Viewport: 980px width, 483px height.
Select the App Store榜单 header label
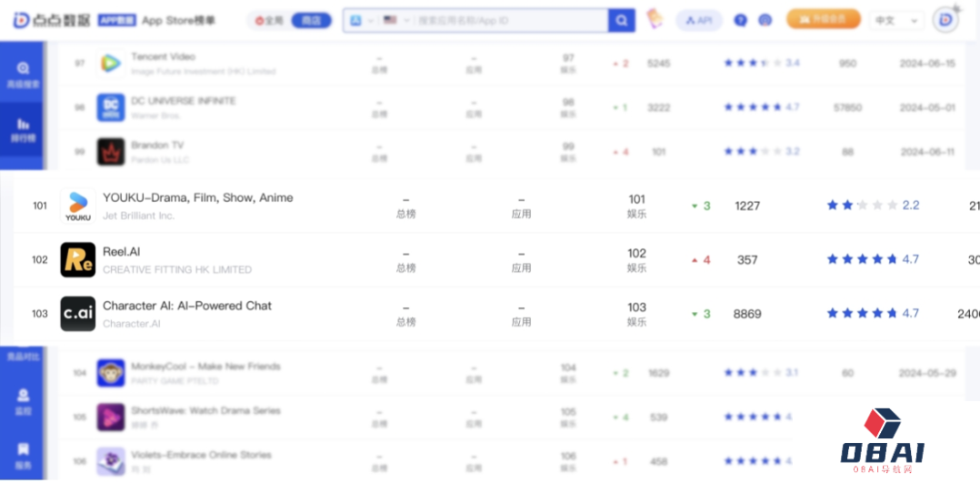179,21
